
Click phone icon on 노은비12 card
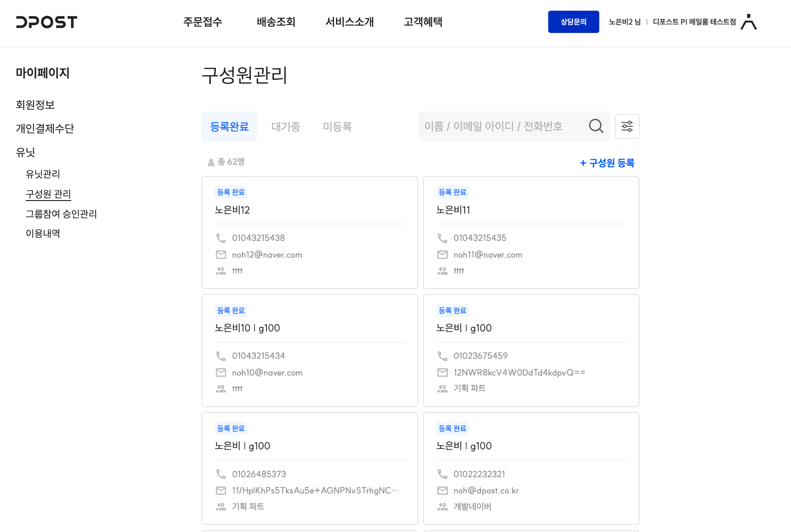(221, 238)
